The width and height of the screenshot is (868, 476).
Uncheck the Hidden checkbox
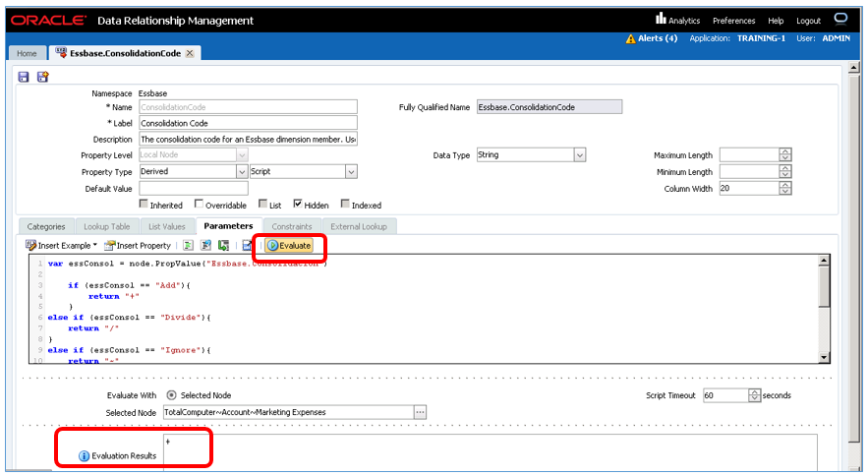click(x=298, y=204)
